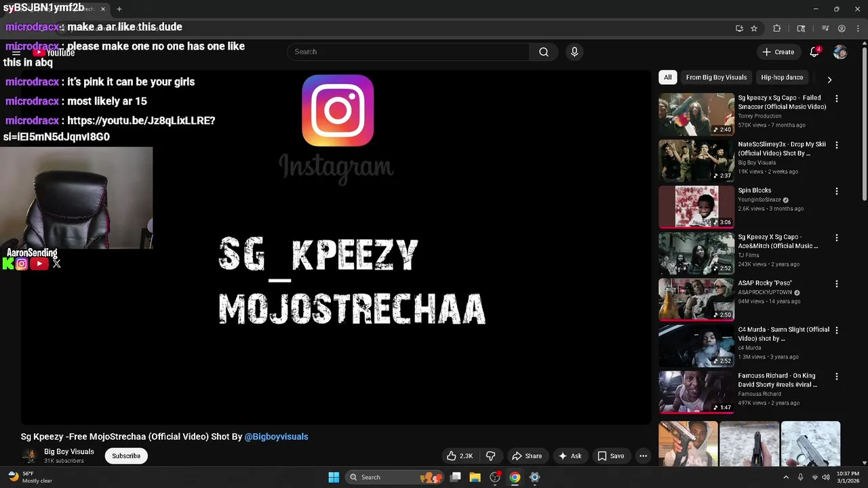This screenshot has height=488, width=868.
Task: Open a new browser tab
Action: [x=119, y=9]
